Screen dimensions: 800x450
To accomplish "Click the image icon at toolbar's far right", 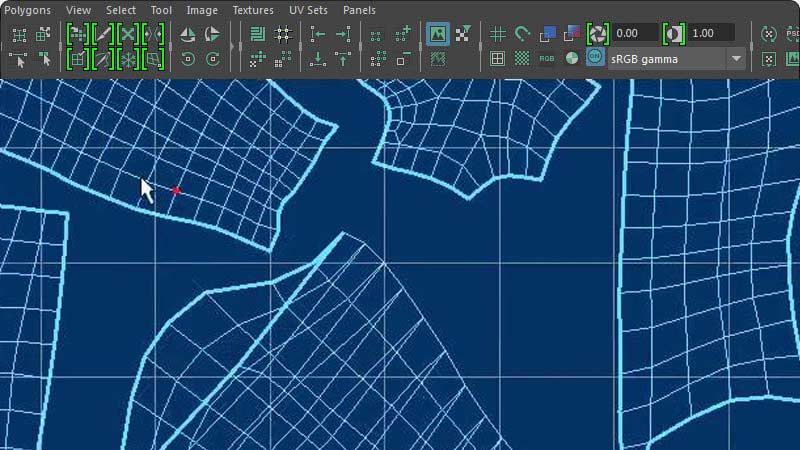I will [x=793, y=59].
